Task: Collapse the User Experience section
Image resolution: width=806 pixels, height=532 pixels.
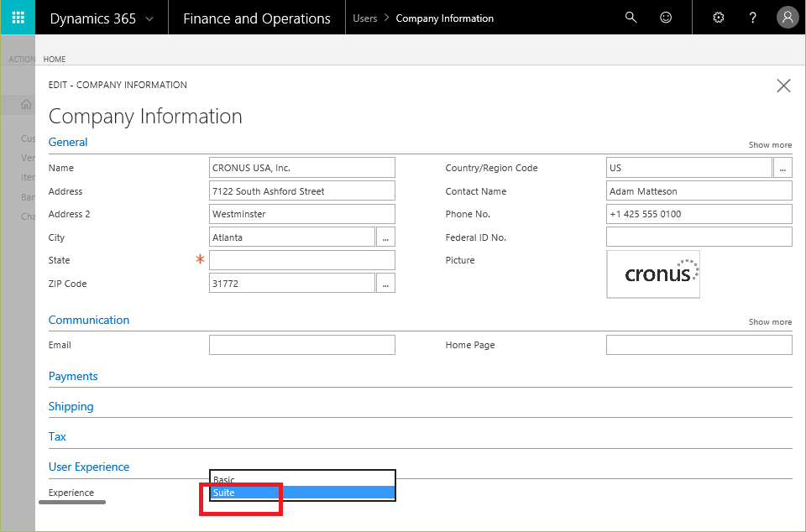Action: click(x=89, y=467)
